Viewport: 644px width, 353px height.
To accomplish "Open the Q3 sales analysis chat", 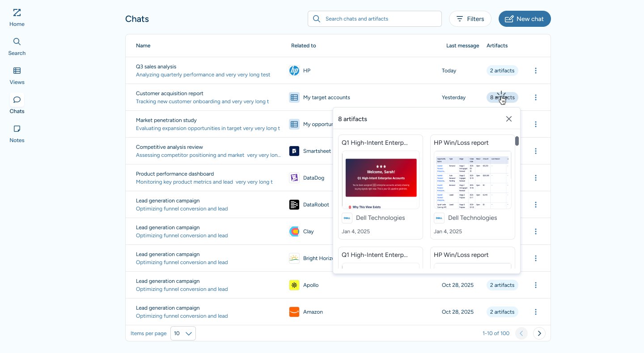I will tap(156, 67).
